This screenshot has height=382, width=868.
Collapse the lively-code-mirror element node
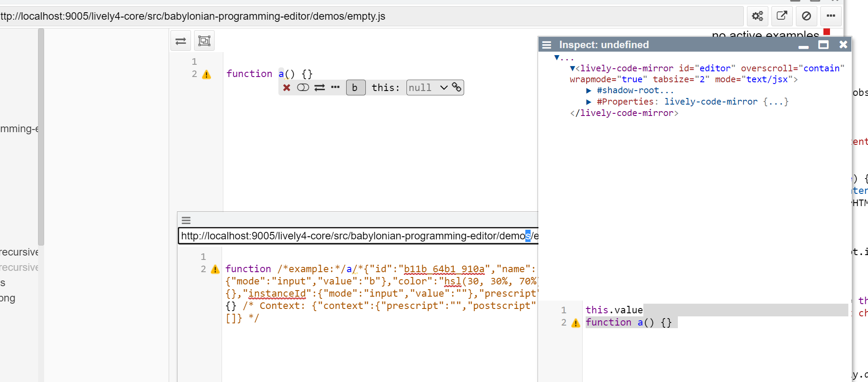(x=573, y=68)
